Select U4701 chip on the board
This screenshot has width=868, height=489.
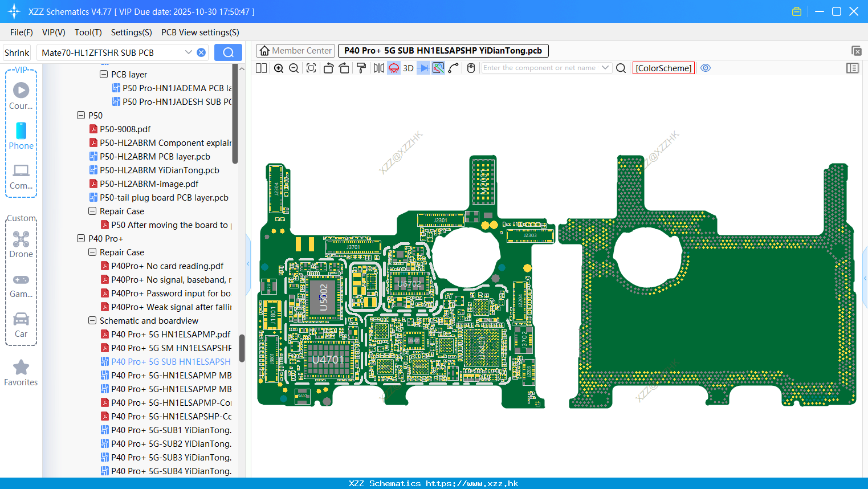coord(328,359)
